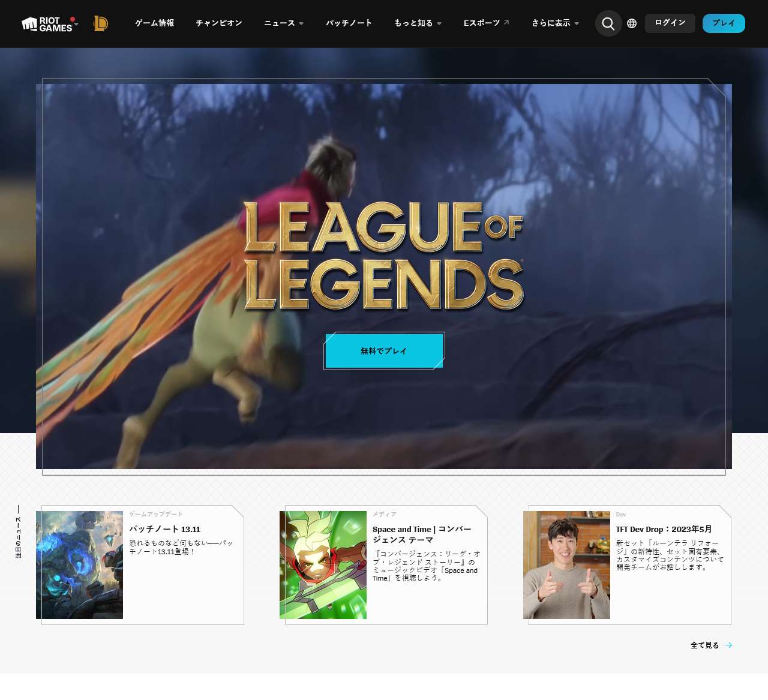Click the patch 13.11 blue golem thumbnail
The height and width of the screenshot is (700, 768).
tap(79, 565)
